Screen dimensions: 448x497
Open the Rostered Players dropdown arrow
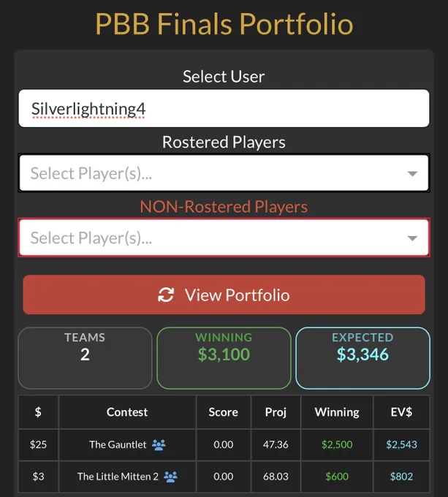(412, 173)
